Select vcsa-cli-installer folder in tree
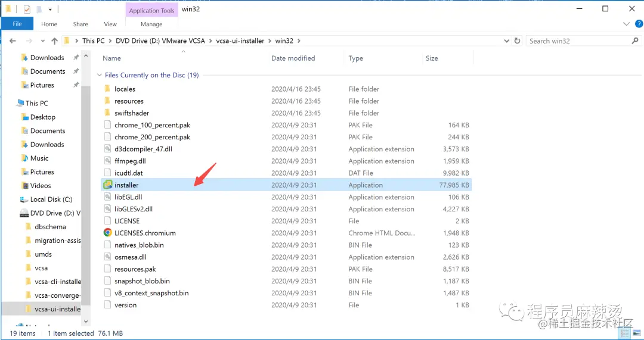644x340 pixels. [x=53, y=282]
